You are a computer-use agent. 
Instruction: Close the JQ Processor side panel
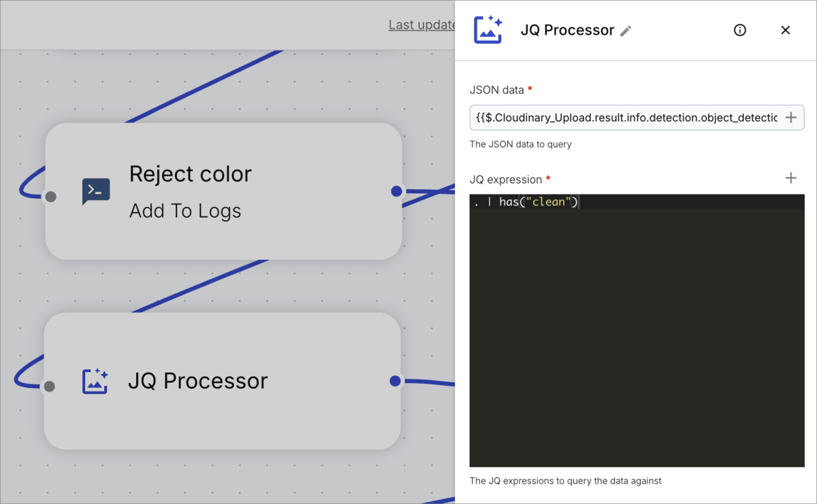tap(786, 30)
